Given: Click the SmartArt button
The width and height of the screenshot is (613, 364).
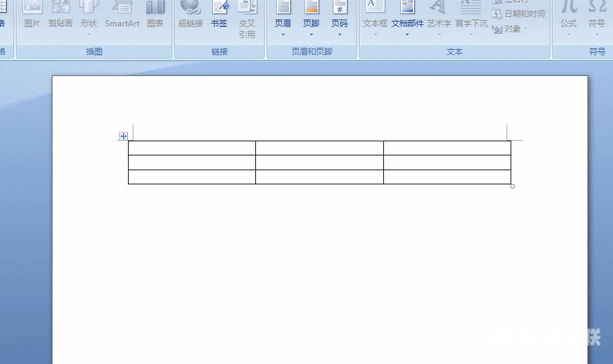Looking at the screenshot, I should click(x=122, y=16).
